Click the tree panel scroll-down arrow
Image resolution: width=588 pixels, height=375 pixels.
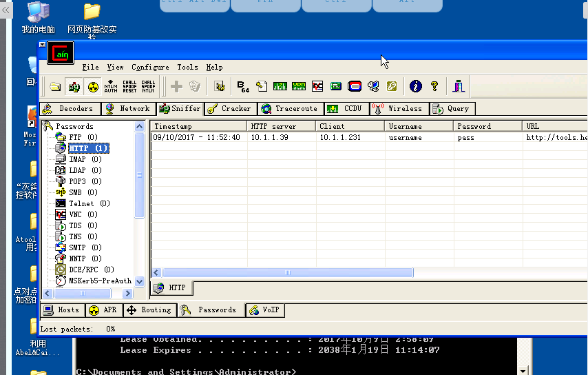click(x=140, y=281)
